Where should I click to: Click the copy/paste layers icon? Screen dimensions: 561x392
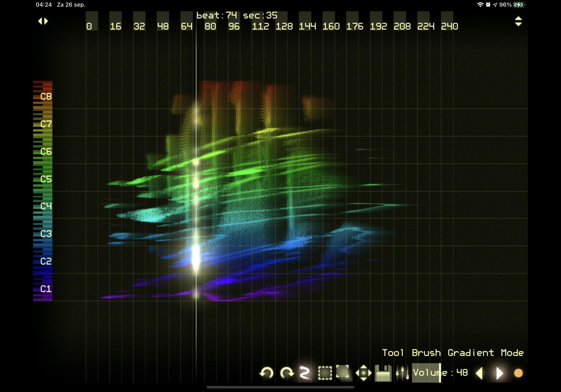click(343, 373)
